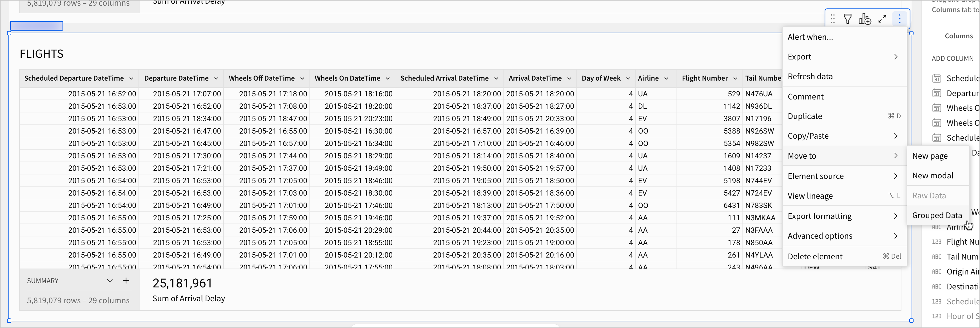Select Grouped Data in Move to submenu
The width and height of the screenshot is (980, 328).
pos(937,215)
